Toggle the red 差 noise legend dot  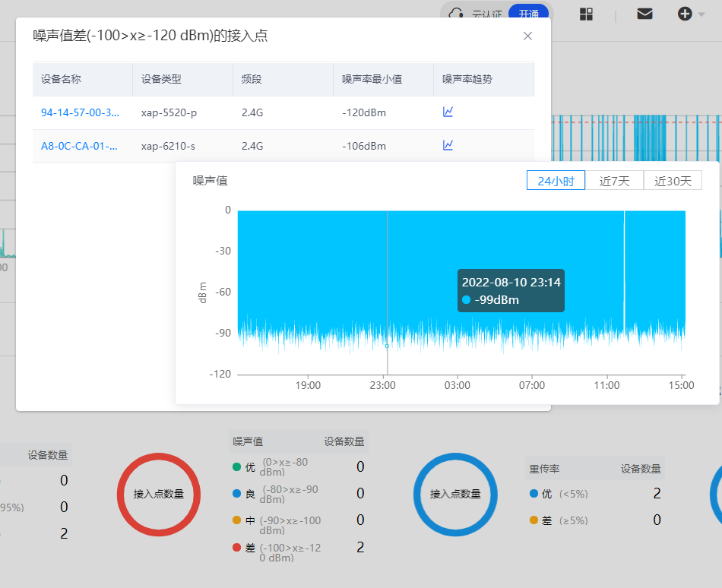tap(237, 548)
